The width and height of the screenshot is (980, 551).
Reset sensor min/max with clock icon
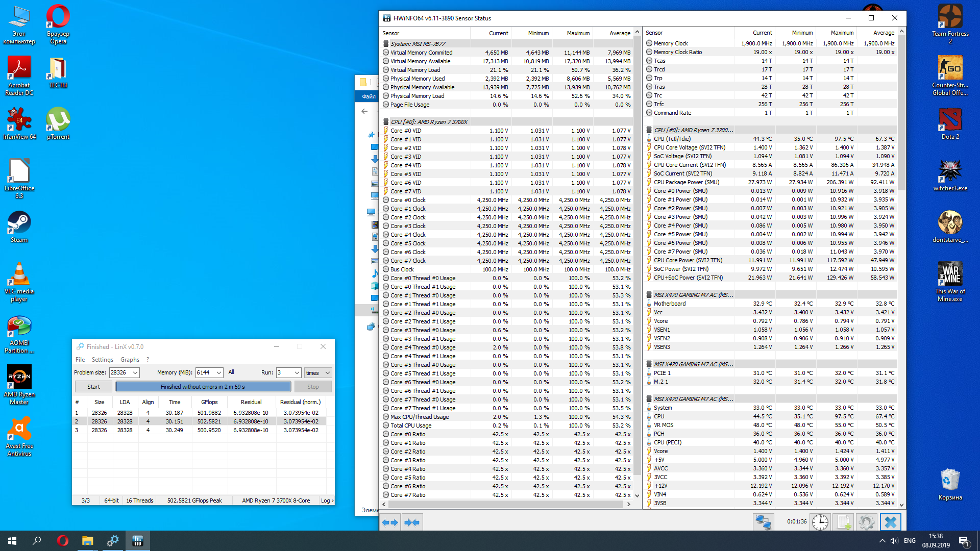pyautogui.click(x=820, y=522)
